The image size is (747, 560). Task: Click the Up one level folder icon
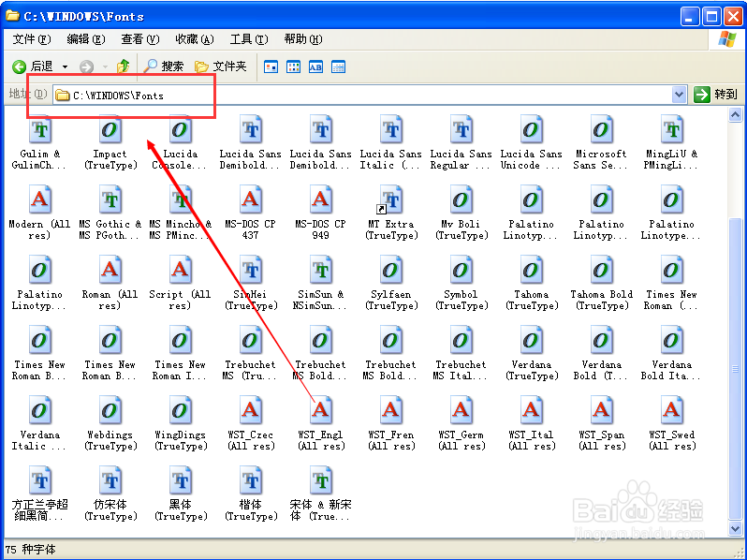pos(124,66)
